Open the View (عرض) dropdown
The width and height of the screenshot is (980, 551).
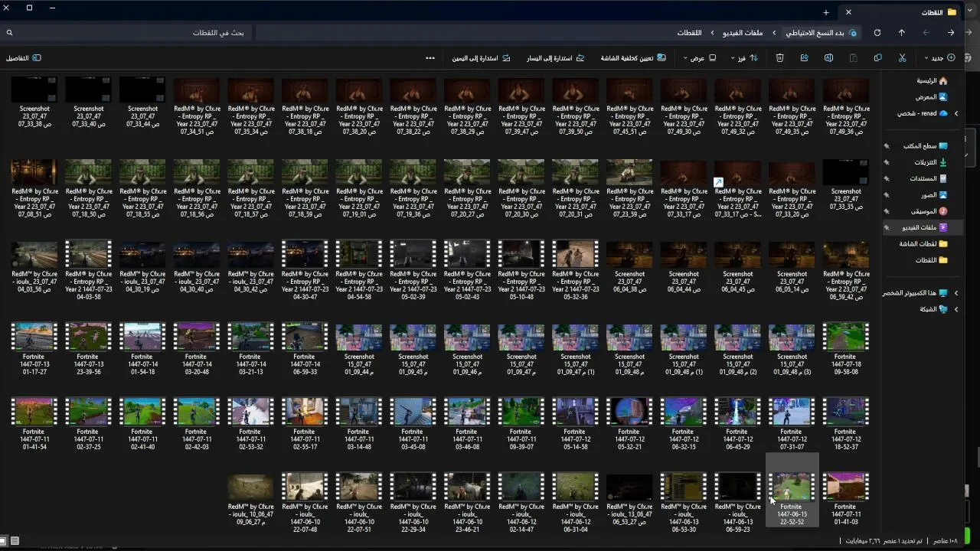700,58
